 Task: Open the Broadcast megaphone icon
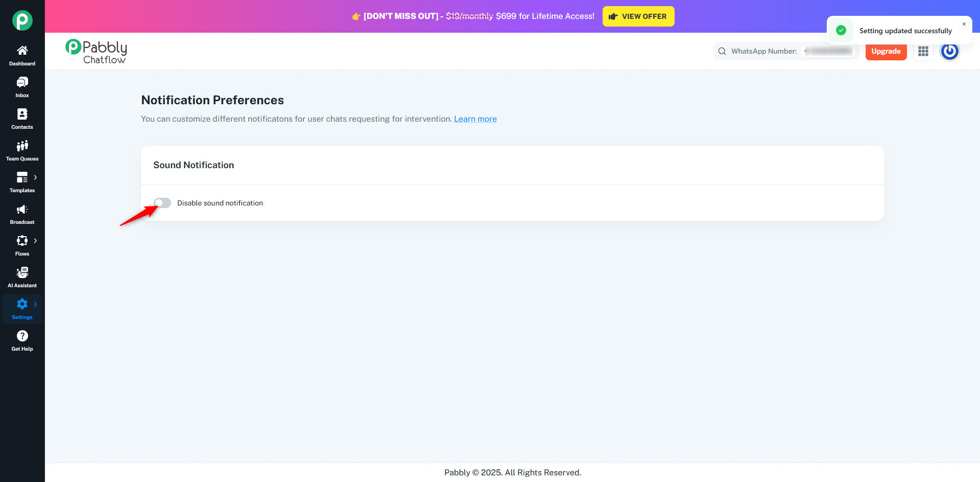(22, 209)
